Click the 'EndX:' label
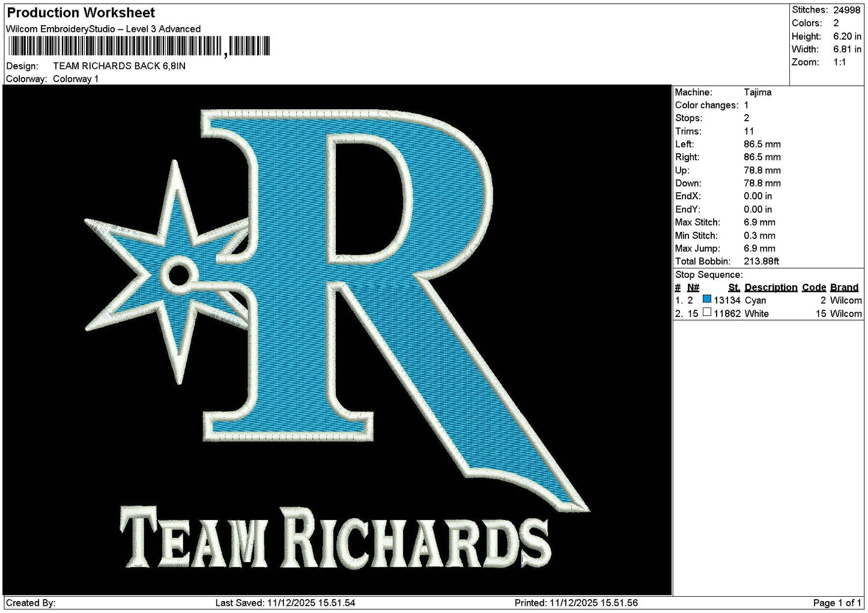 coord(688,196)
